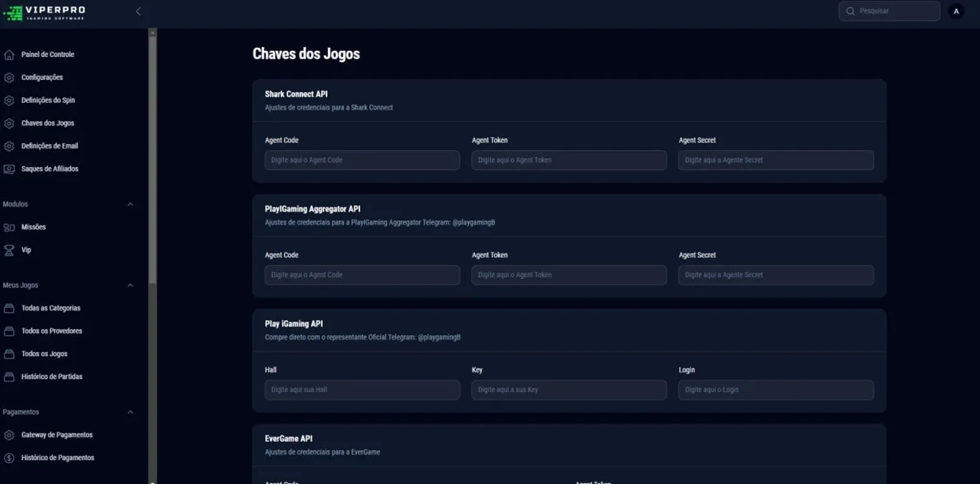Screen dimensions: 980x484
Task: Click the Vip trophy icon
Action: coord(9,250)
